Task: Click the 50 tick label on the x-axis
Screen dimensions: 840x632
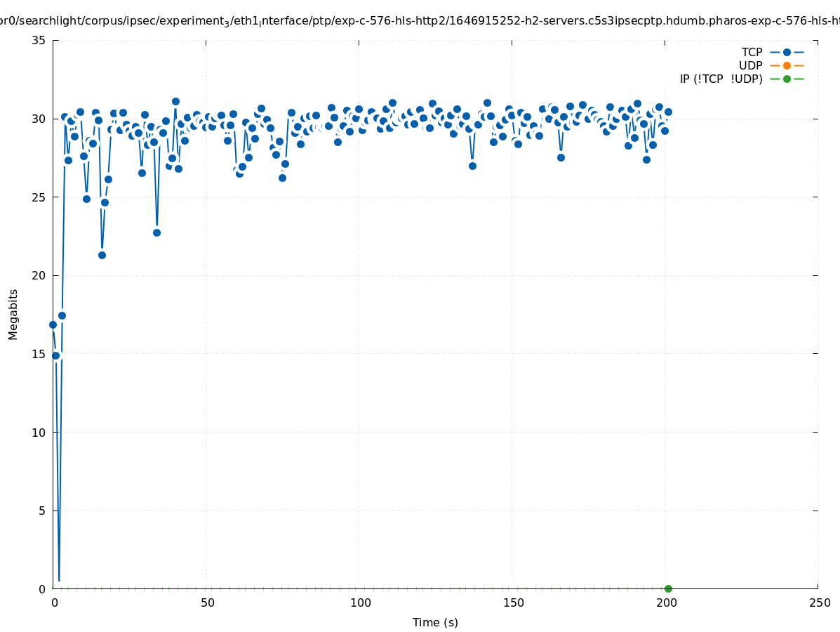Action: (206, 603)
